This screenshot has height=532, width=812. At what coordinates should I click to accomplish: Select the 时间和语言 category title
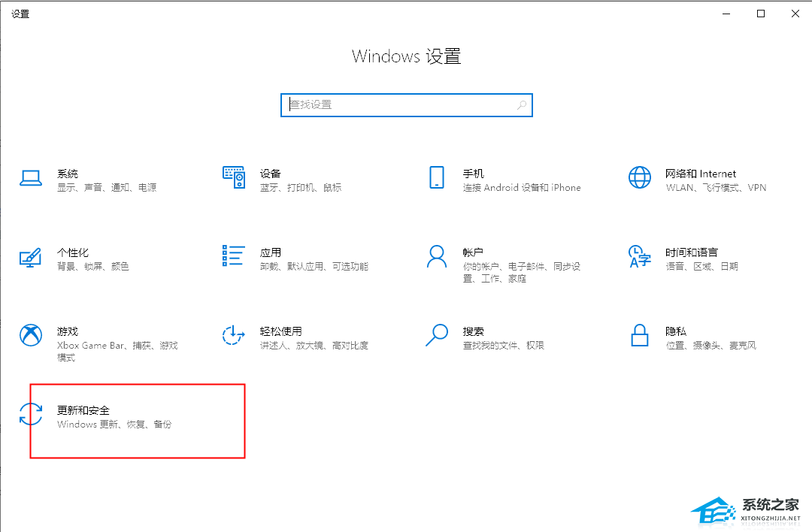[691, 252]
